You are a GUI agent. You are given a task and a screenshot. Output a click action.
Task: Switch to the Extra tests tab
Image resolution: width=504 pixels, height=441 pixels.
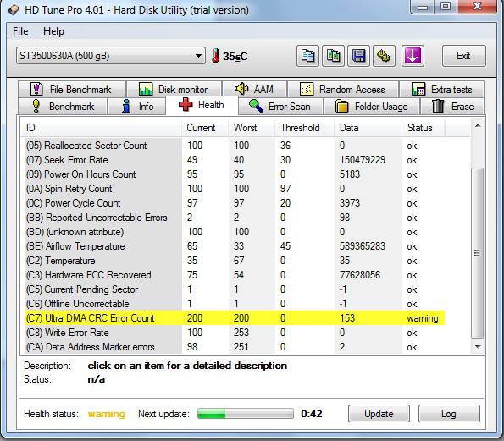tap(441, 89)
